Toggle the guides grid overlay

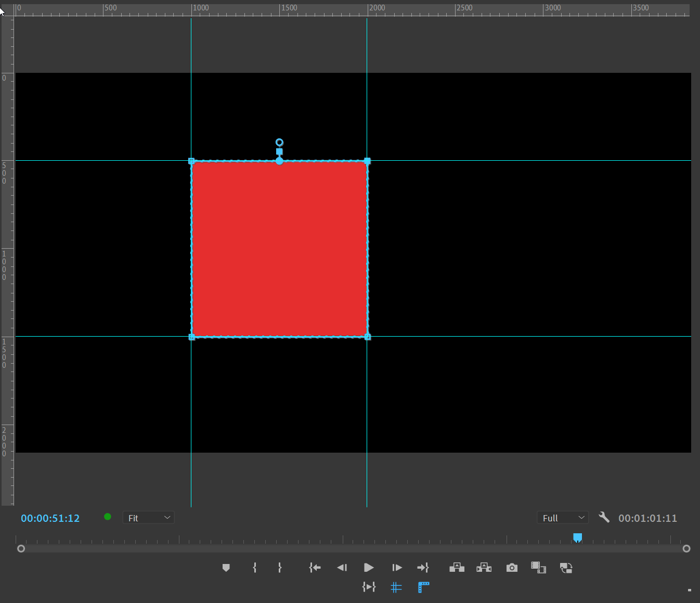pyautogui.click(x=397, y=587)
